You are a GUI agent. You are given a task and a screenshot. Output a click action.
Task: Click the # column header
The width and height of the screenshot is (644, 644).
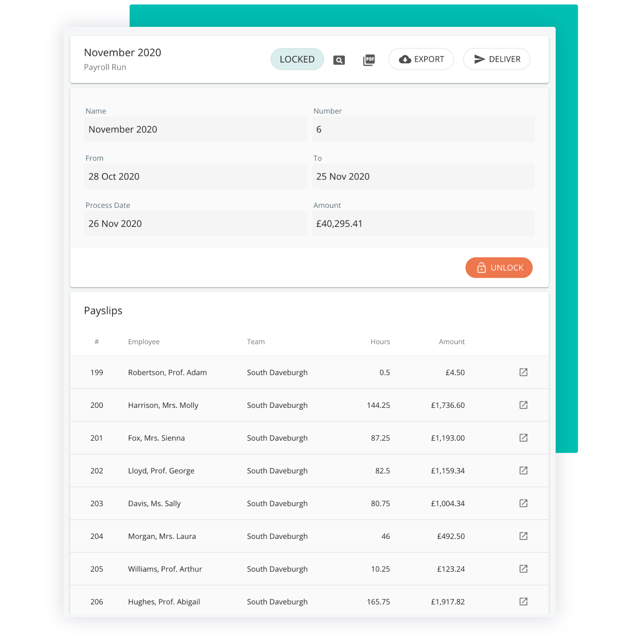pyautogui.click(x=97, y=342)
